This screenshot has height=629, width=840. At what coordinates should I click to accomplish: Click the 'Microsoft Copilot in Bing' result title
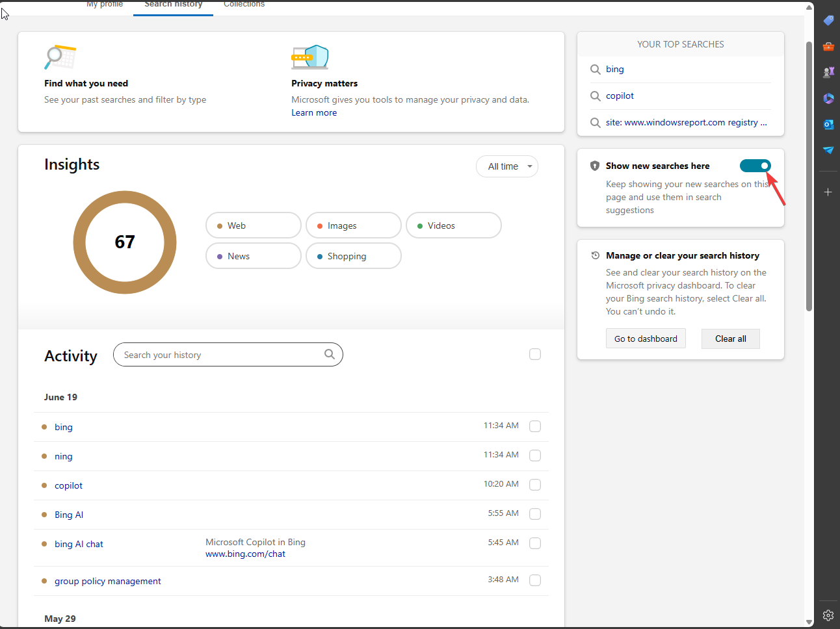coord(256,542)
